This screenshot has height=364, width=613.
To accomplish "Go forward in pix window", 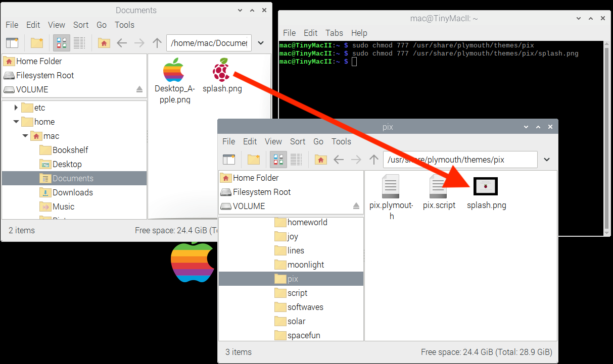I will coord(356,160).
